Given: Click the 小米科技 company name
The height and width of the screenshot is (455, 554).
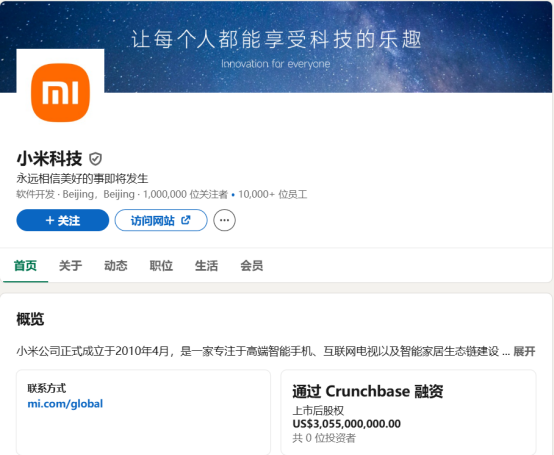Looking at the screenshot, I should pos(49,159).
